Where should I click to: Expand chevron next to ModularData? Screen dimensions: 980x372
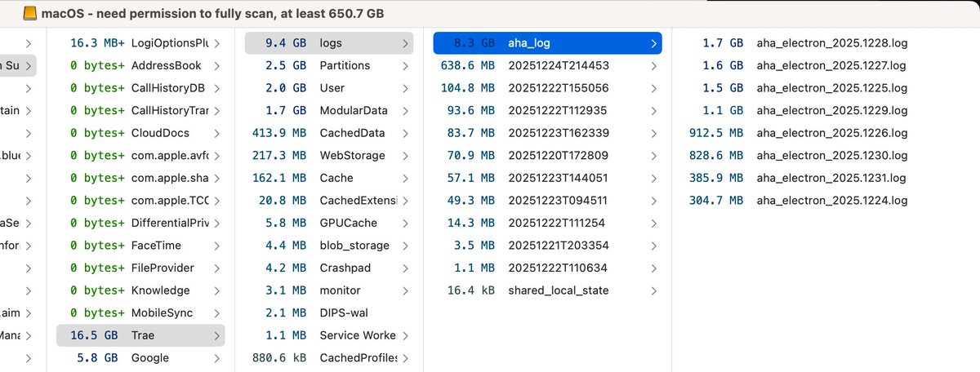(x=406, y=110)
